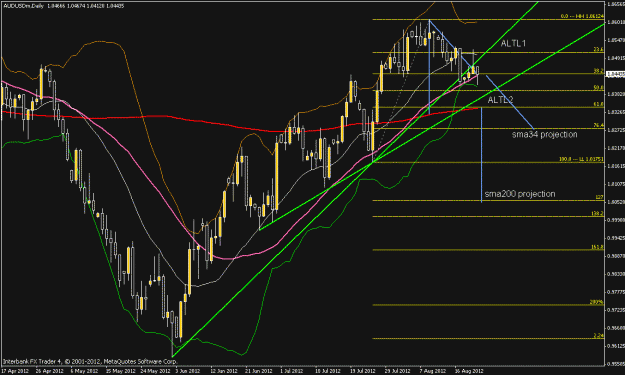Image resolution: width=625 pixels, height=375 pixels.
Task: Select the 76.4 Fibonacci level label
Action: tap(598, 125)
